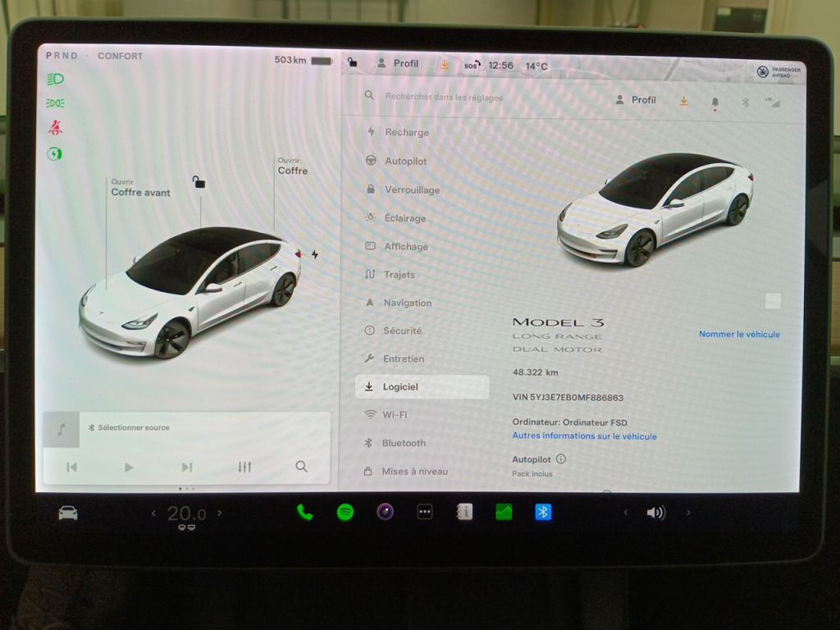This screenshot has width=840, height=630.
Task: Choose Sélectionner source for media
Action: tap(129, 427)
